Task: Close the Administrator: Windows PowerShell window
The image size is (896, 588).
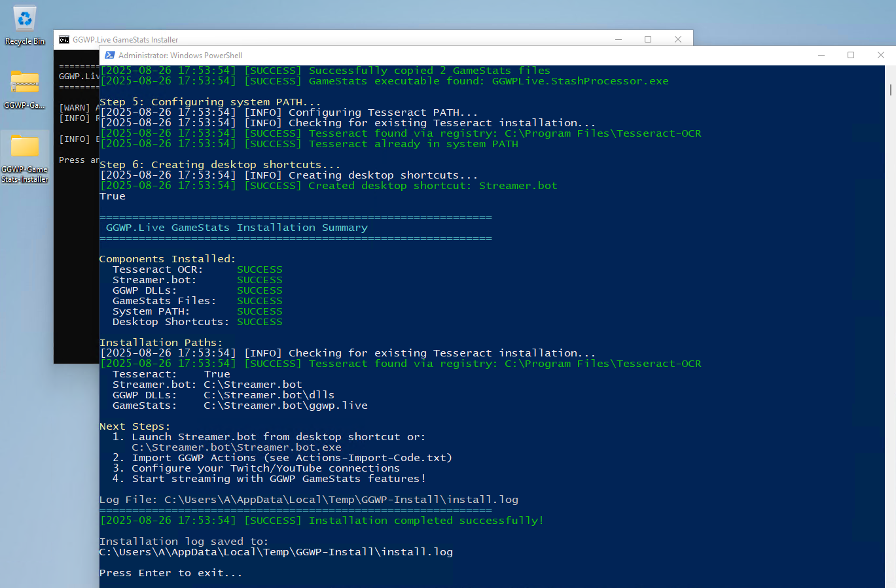Action: [x=881, y=56]
